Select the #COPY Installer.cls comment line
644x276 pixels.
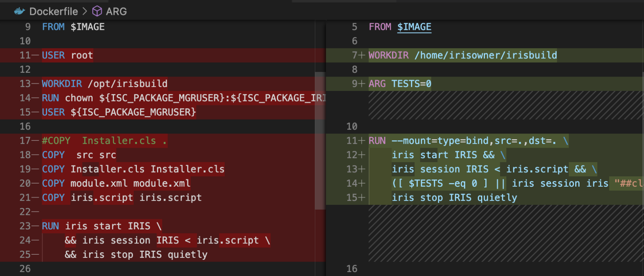pyautogui.click(x=104, y=141)
